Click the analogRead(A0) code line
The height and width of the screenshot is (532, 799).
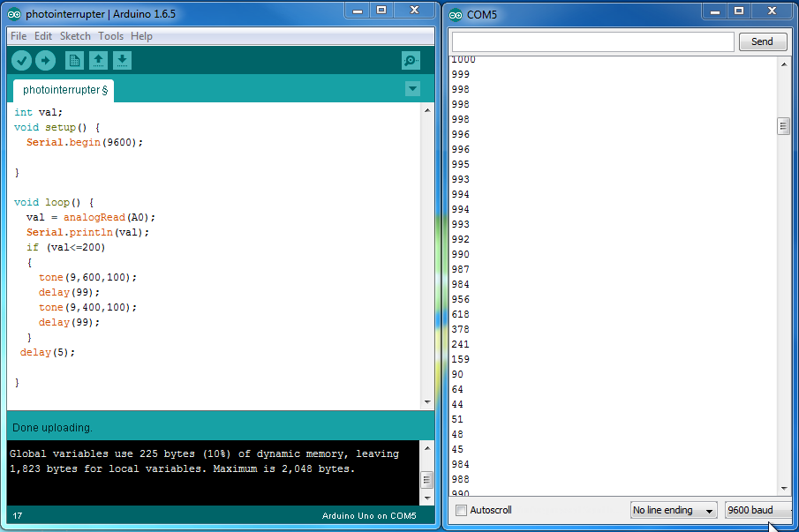point(91,217)
